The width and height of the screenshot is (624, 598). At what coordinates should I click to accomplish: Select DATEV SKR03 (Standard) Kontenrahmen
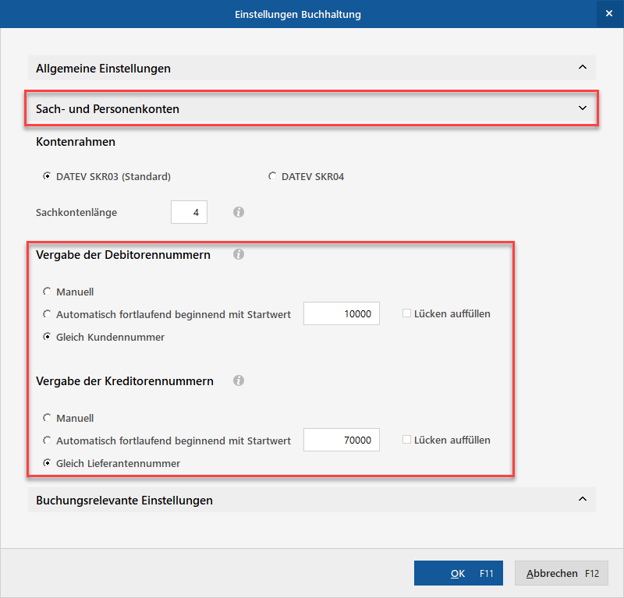tap(47, 177)
